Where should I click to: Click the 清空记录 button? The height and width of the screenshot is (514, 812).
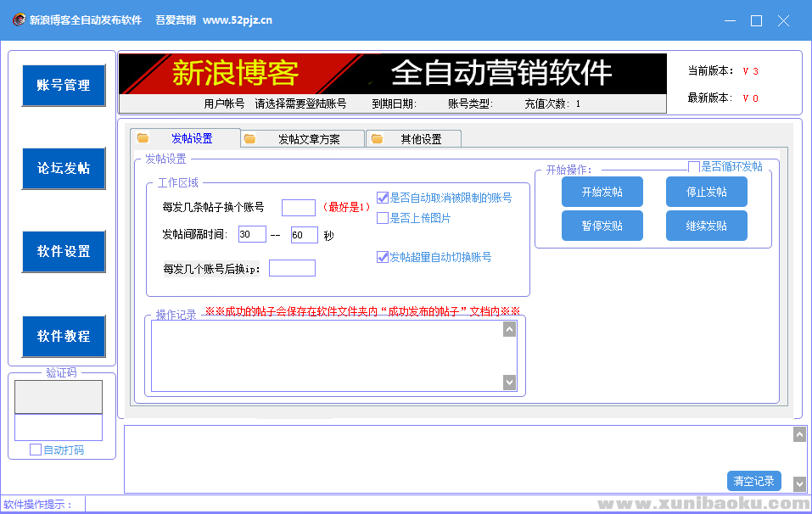coord(753,481)
